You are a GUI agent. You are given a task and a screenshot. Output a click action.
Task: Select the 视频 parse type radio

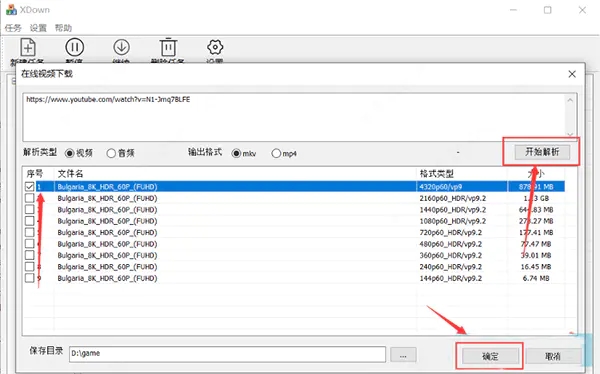tap(69, 154)
